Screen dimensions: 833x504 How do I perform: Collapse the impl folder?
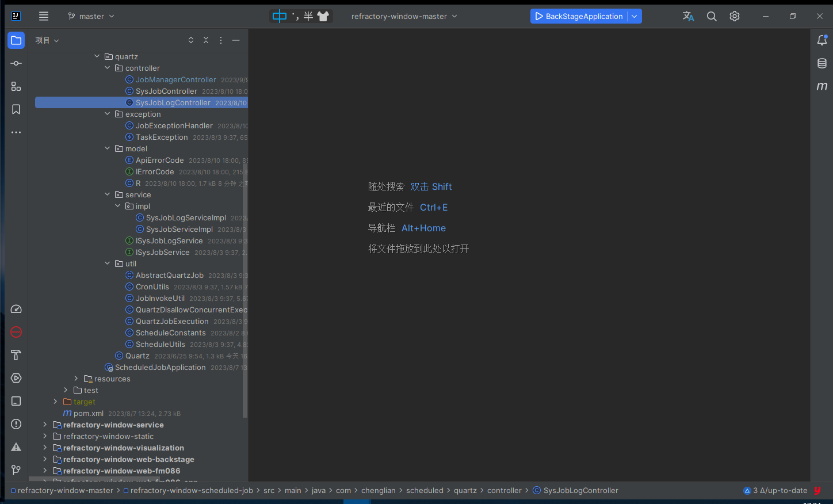117,206
